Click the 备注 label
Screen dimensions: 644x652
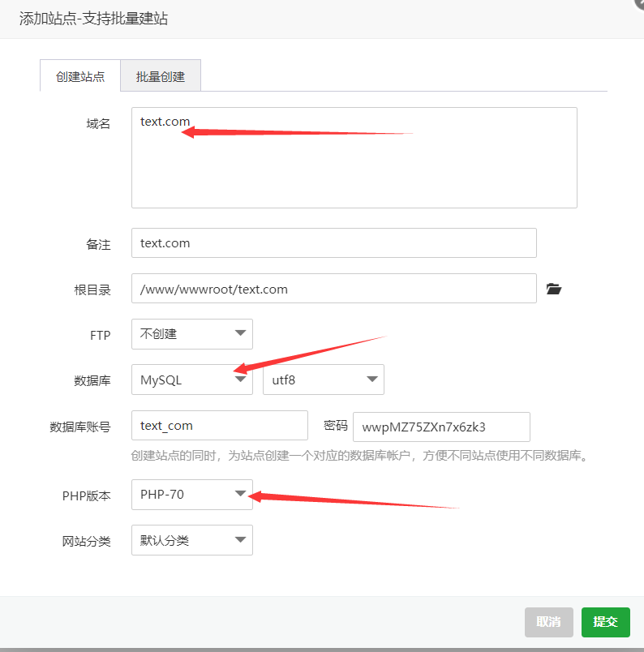click(x=98, y=244)
